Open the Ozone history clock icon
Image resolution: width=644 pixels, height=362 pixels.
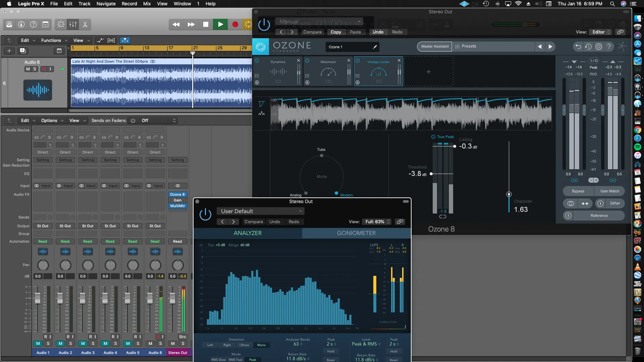point(588,47)
